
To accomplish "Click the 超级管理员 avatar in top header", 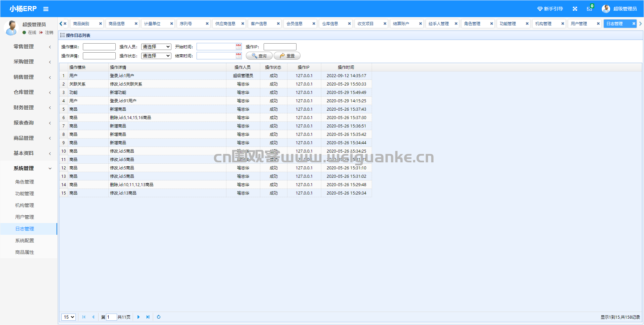I will tap(606, 9).
